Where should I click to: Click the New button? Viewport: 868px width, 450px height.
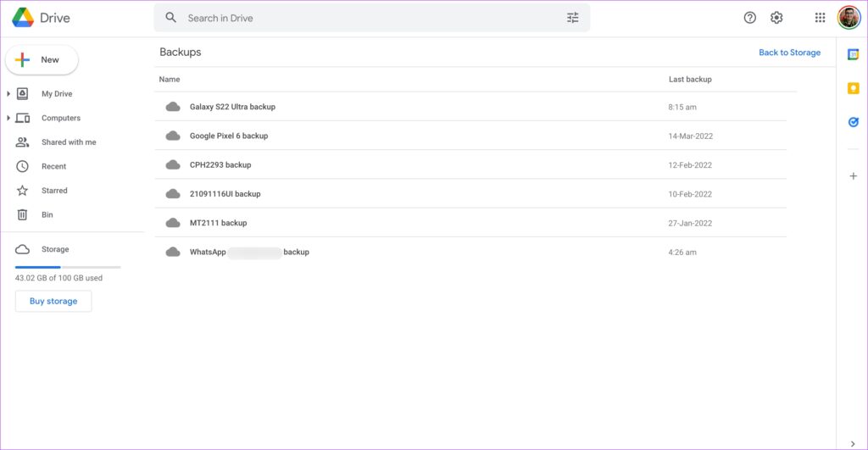[42, 60]
